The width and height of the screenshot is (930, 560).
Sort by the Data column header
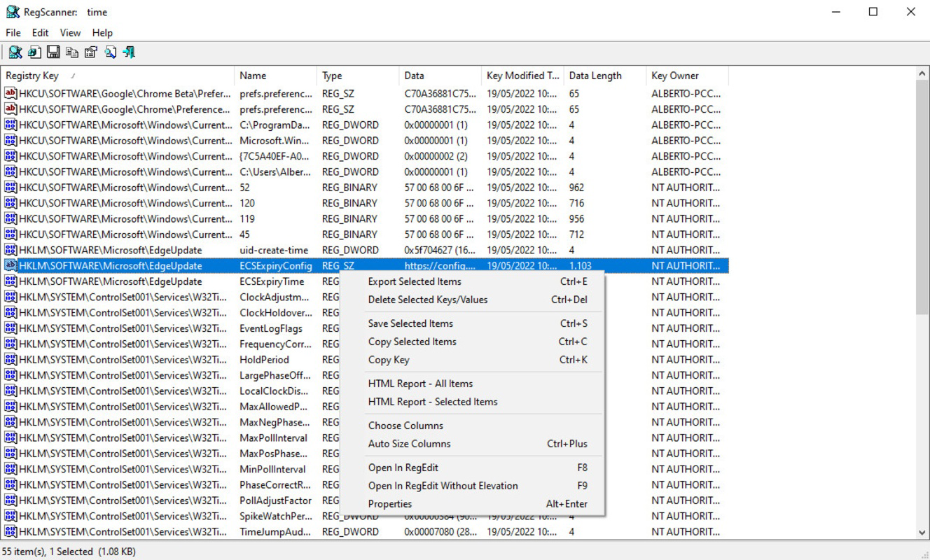[x=440, y=76]
